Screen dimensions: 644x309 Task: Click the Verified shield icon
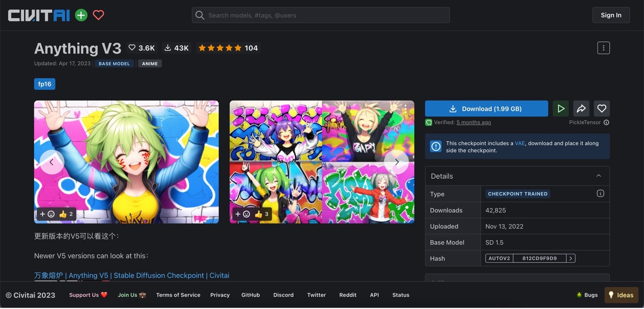[x=429, y=122]
